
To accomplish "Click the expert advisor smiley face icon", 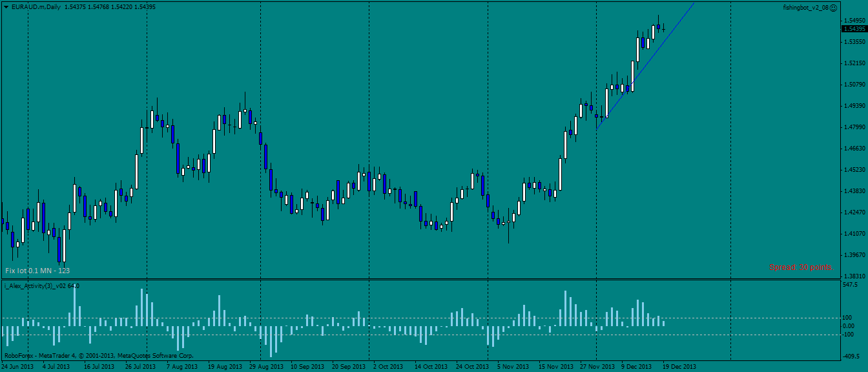I will tap(833, 7).
